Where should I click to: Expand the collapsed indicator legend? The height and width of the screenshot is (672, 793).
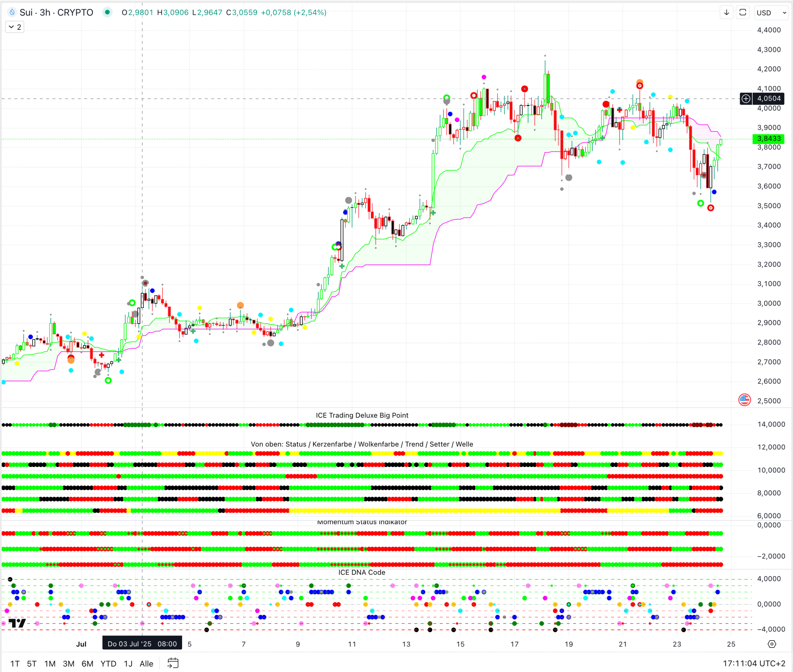coord(15,27)
